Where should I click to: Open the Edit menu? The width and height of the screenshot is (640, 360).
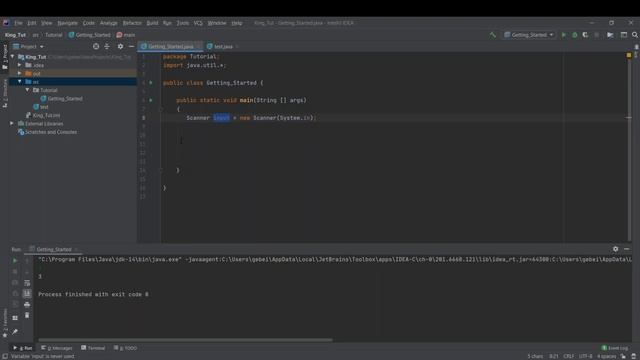point(32,23)
